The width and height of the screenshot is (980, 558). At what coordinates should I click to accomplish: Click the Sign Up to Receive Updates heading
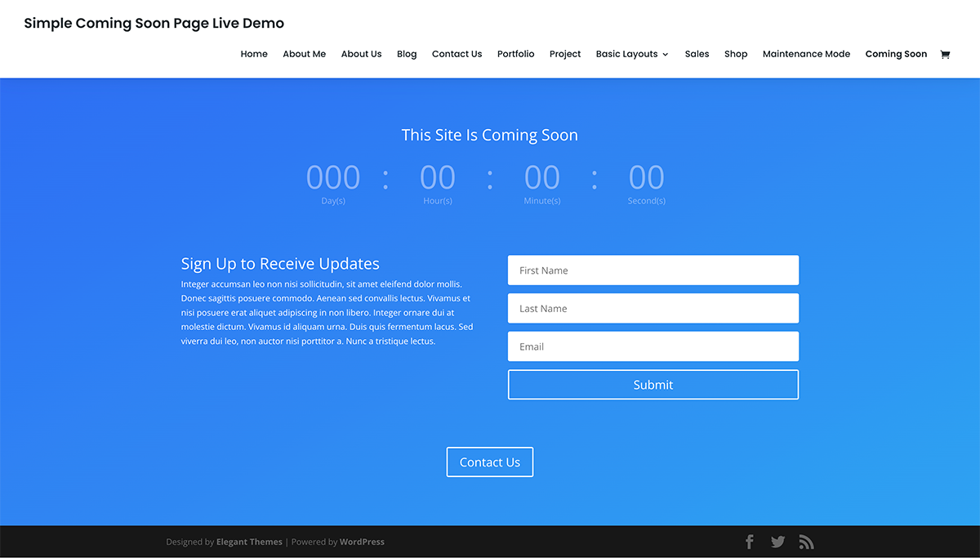point(280,264)
